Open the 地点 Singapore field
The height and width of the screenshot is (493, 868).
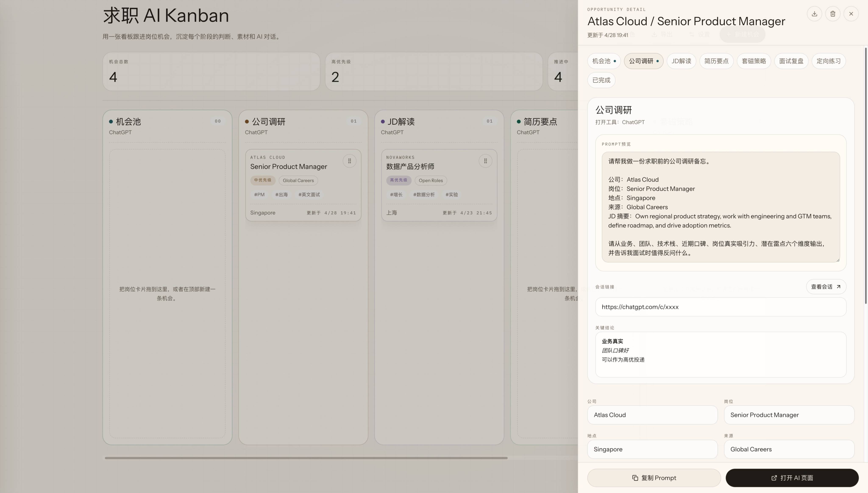(x=652, y=449)
